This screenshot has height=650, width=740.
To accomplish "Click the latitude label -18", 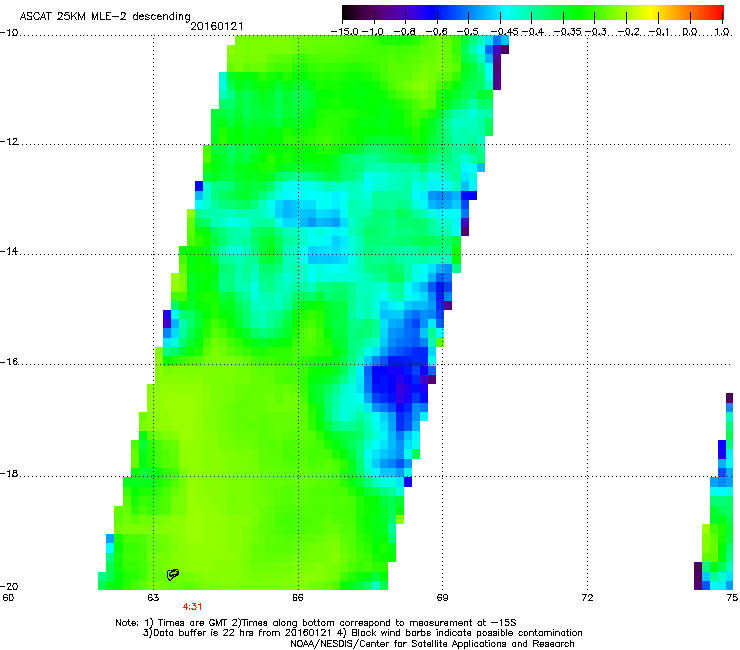I will pyautogui.click(x=9, y=473).
